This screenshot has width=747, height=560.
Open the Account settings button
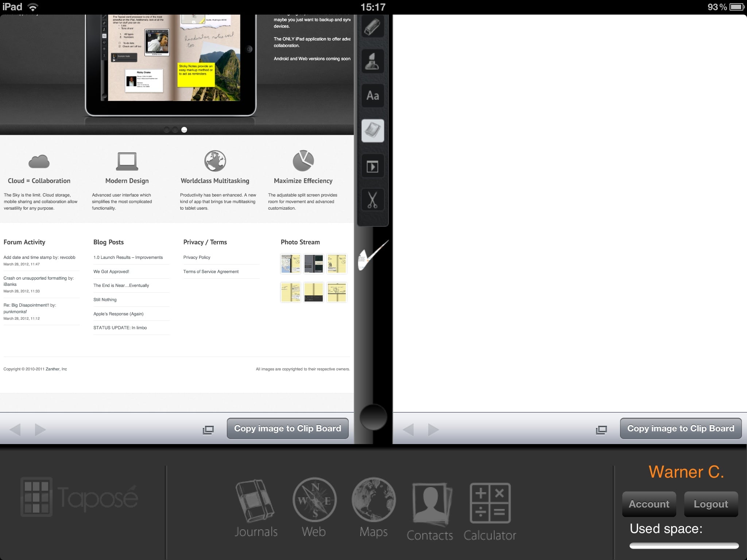649,504
